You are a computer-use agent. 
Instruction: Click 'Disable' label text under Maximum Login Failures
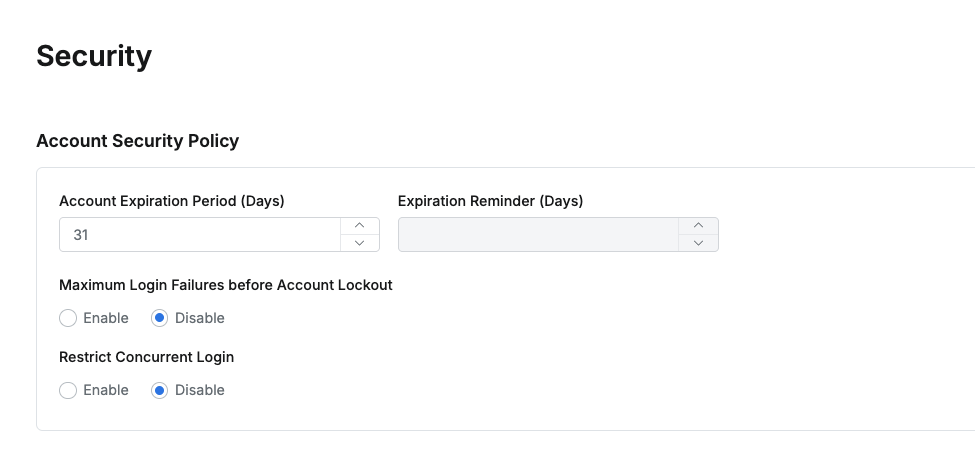(x=200, y=318)
